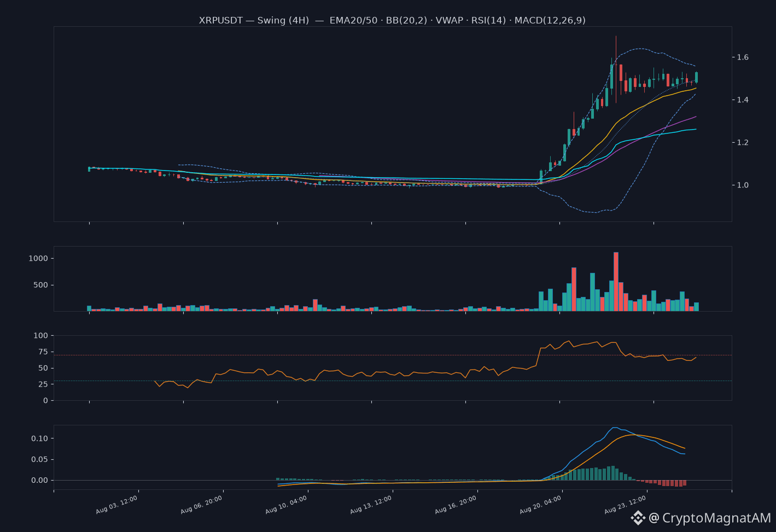Click the Aug 06, 20:00 date label

202,505
